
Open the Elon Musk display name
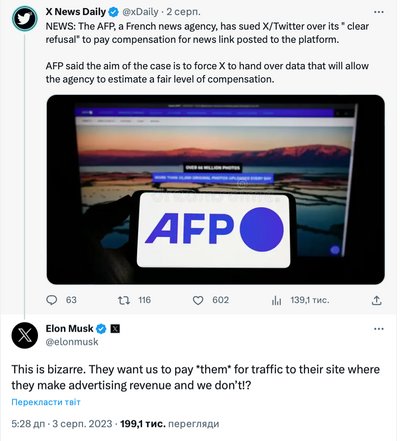[69, 329]
